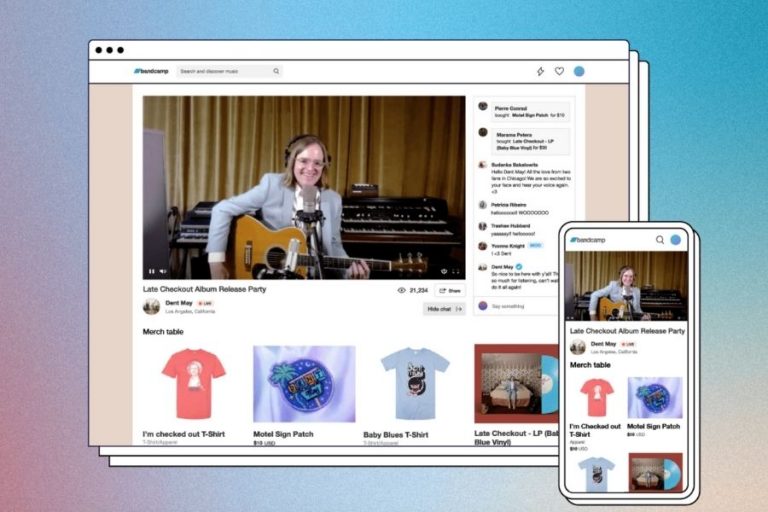The image size is (768, 512).
Task: Click the Merch table heading on desktop
Action: 163,332
